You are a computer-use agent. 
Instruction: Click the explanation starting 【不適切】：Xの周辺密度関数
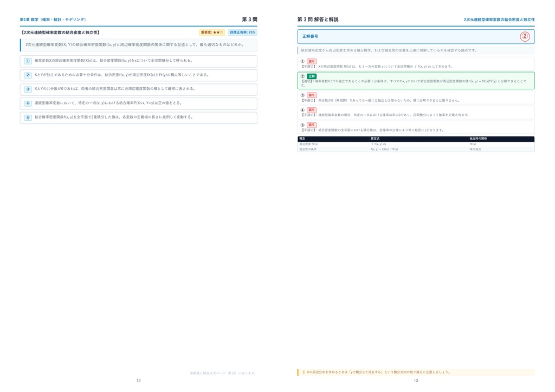point(377,67)
